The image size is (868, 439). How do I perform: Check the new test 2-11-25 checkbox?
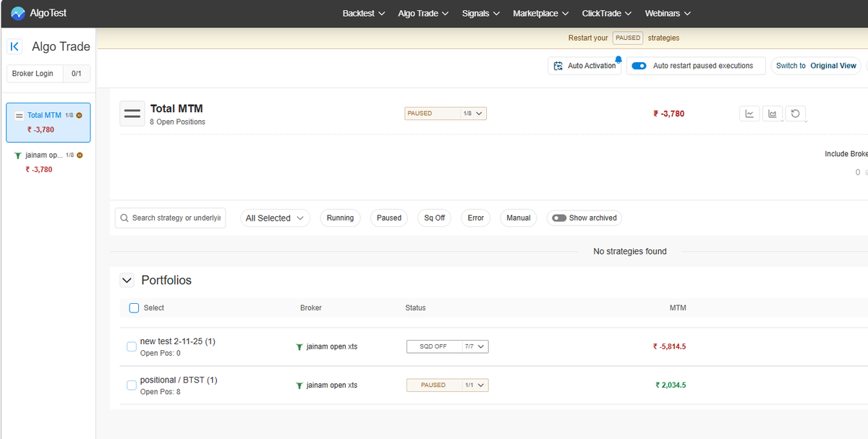(x=132, y=347)
